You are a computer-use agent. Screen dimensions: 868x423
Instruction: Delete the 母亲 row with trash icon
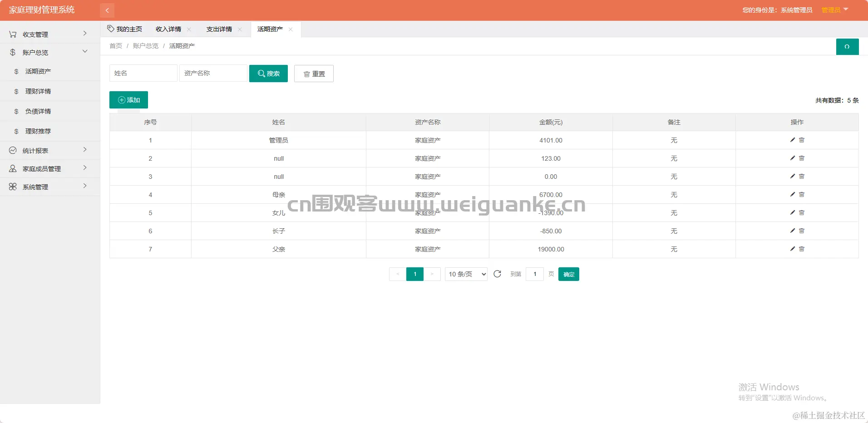pos(802,194)
